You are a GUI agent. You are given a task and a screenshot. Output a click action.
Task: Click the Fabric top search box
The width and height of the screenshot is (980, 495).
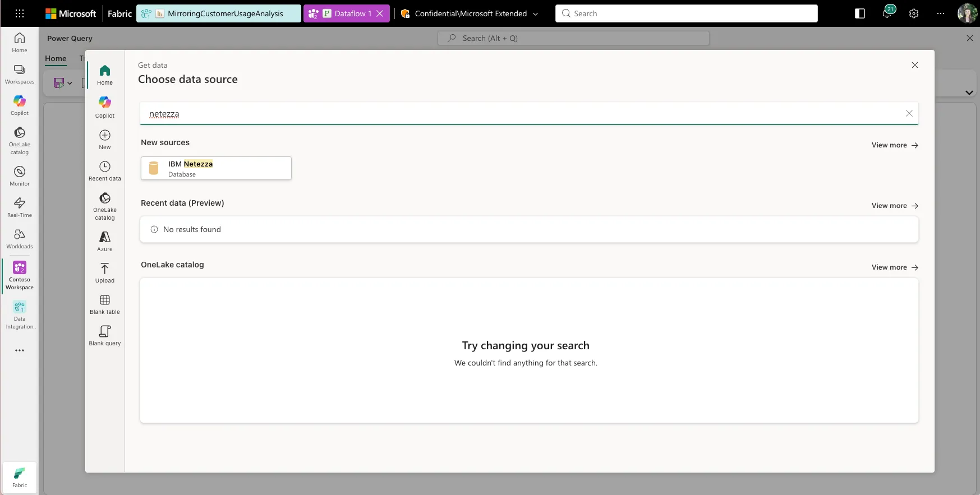(687, 13)
